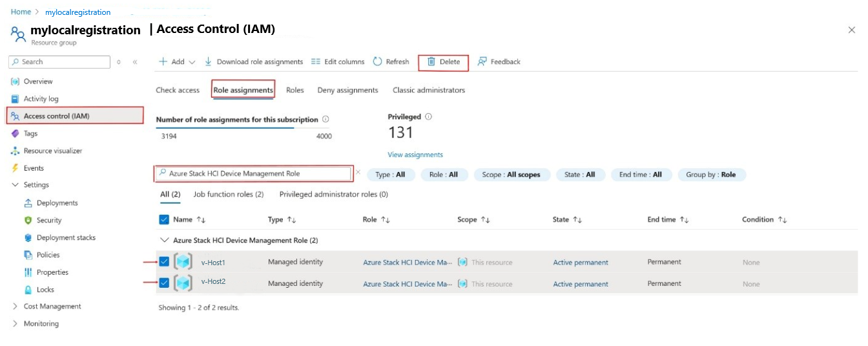Open Resource visualizer in sidebar

[x=53, y=151]
